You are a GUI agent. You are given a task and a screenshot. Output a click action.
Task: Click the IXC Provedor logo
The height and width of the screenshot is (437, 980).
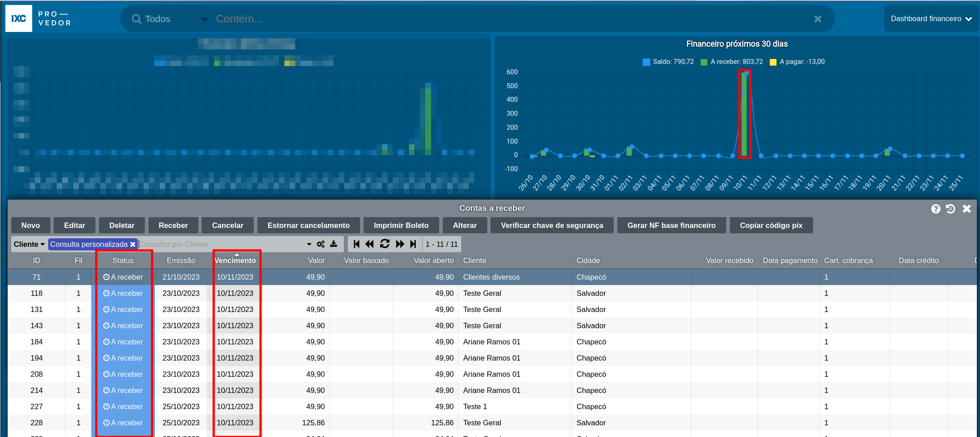pyautogui.click(x=39, y=18)
